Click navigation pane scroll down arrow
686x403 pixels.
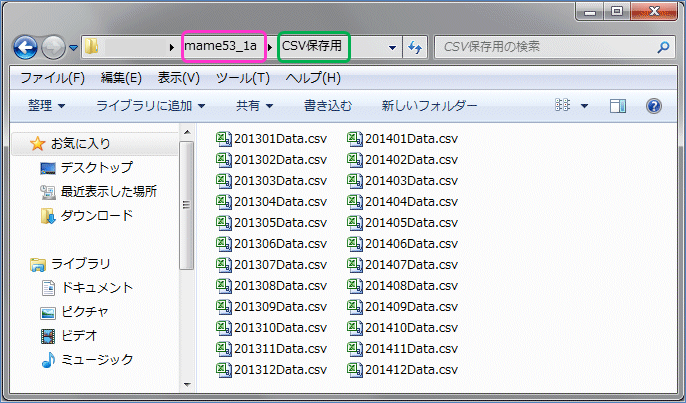click(187, 385)
